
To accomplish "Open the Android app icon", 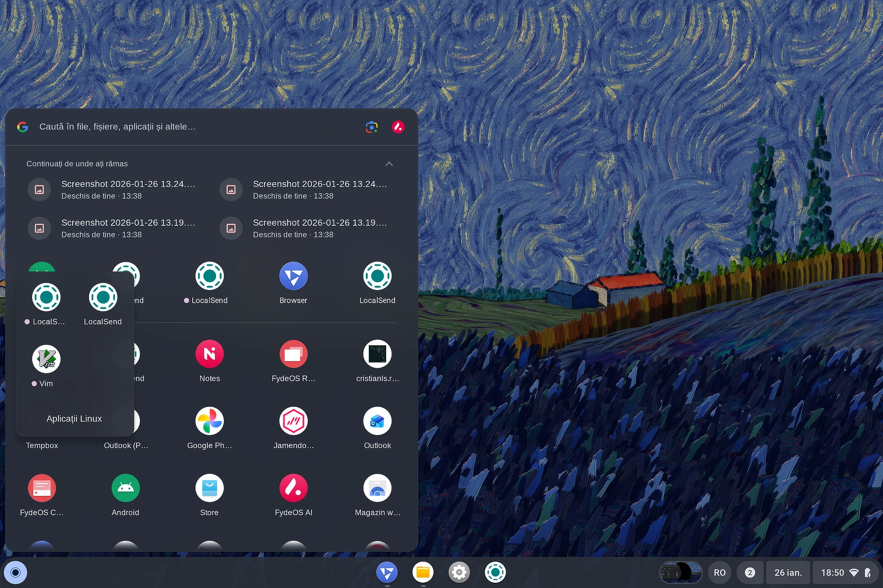I will pyautogui.click(x=125, y=489).
